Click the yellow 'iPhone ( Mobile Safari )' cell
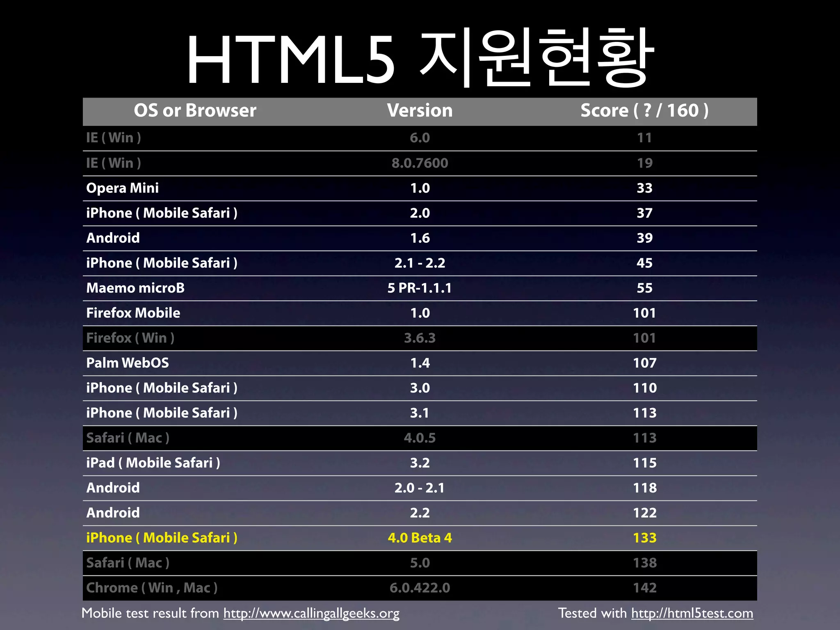This screenshot has height=630, width=840. (162, 538)
